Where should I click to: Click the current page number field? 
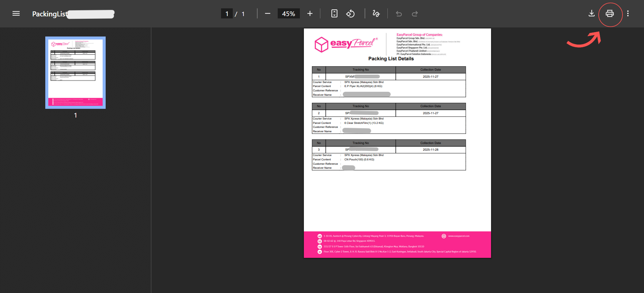[x=227, y=14]
